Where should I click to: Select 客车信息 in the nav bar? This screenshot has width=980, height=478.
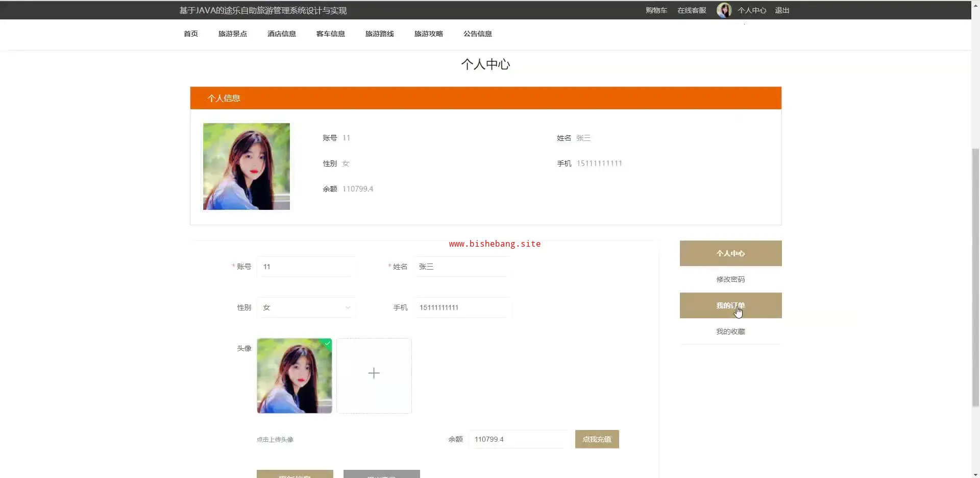coord(330,34)
